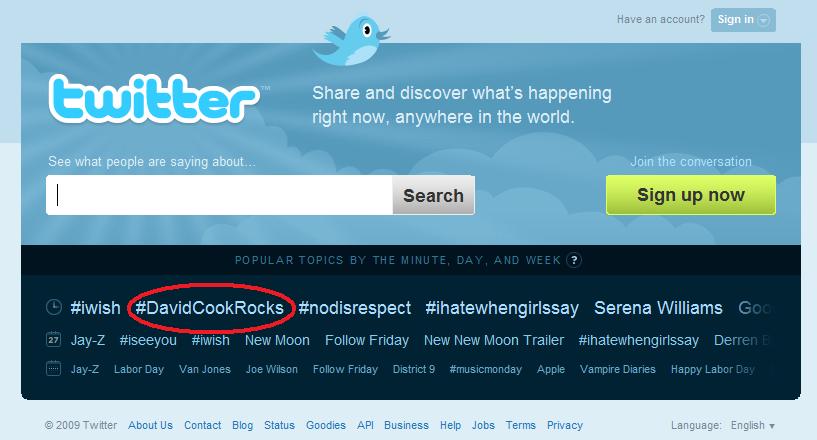Expand the Sign in dropdown arrow
The width and height of the screenshot is (817, 440).
click(x=763, y=20)
